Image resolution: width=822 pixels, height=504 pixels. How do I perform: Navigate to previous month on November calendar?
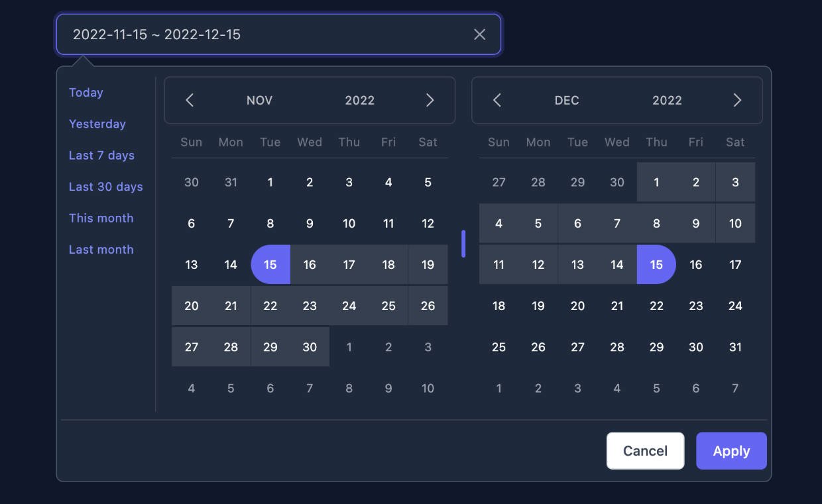click(190, 100)
